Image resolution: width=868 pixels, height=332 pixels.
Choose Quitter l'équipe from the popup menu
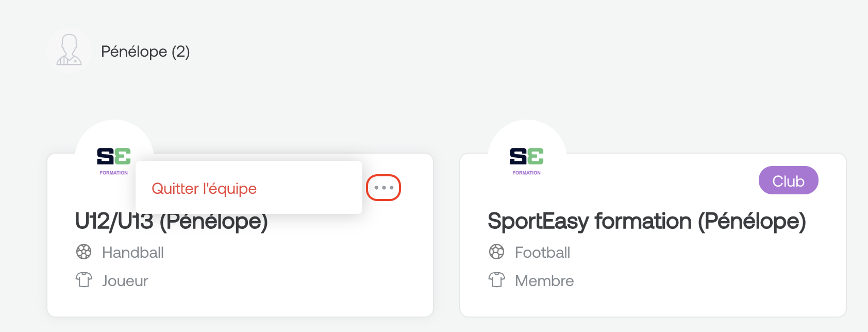click(204, 189)
